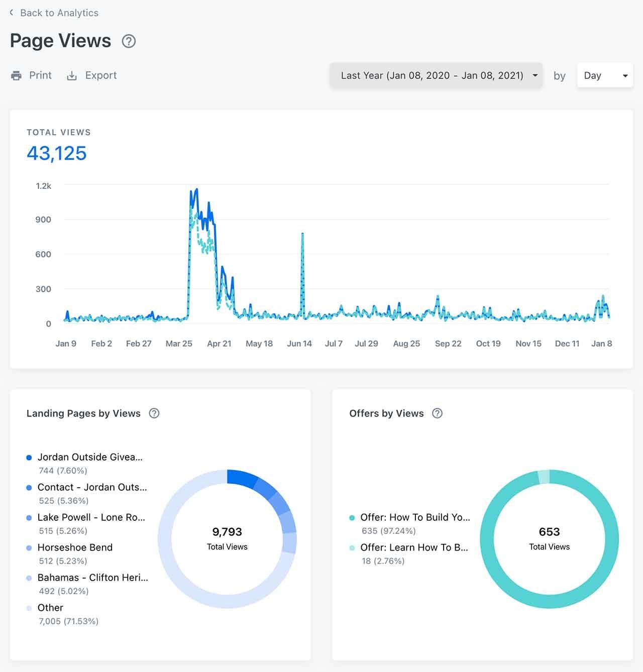This screenshot has height=672, width=643.
Task: Click the Dec 11 x-axis label
Action: pyautogui.click(x=567, y=344)
